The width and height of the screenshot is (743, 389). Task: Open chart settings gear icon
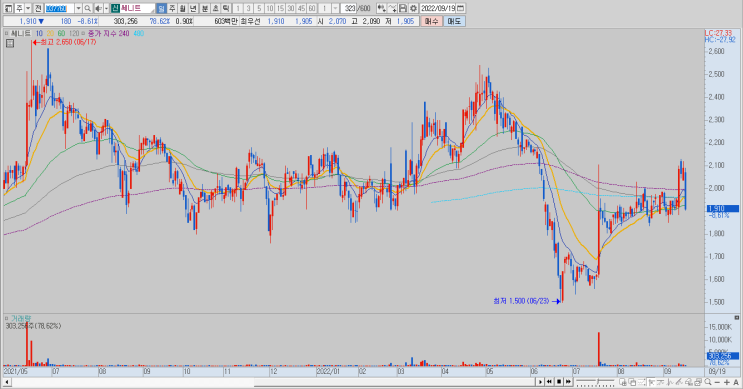pos(413,9)
